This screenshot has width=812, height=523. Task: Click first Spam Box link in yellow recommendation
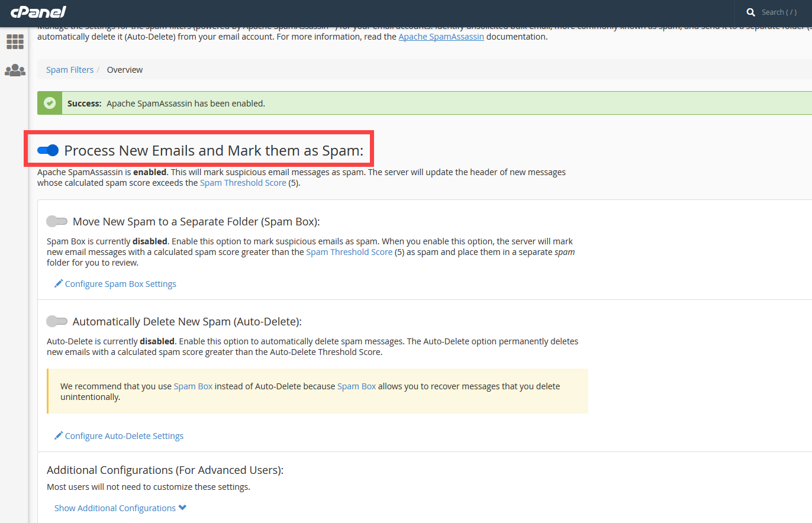193,386
